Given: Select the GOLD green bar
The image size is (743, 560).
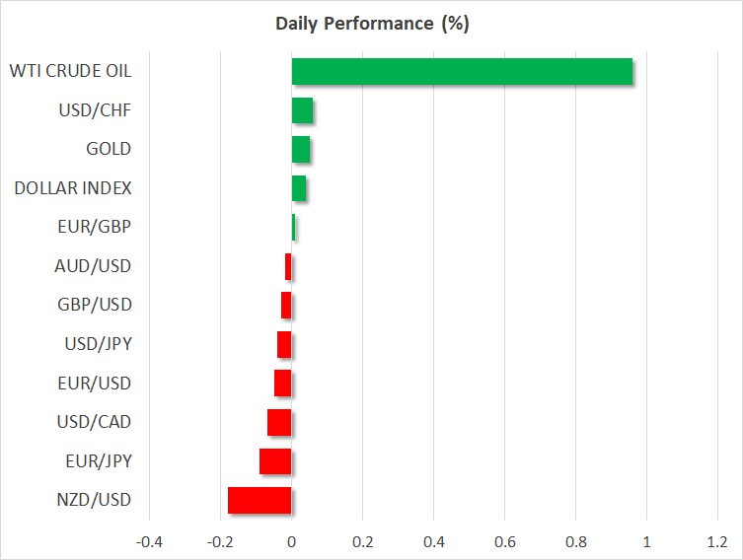Looking at the screenshot, I should [x=301, y=150].
